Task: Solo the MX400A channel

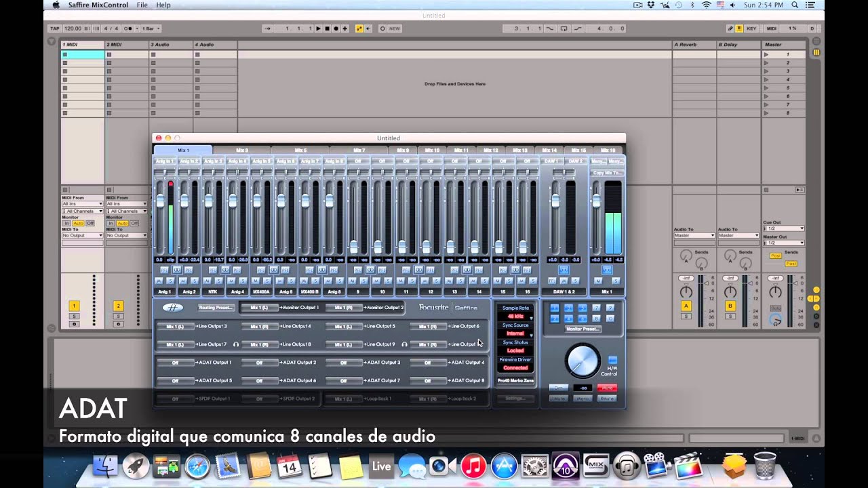Action: click(x=267, y=281)
